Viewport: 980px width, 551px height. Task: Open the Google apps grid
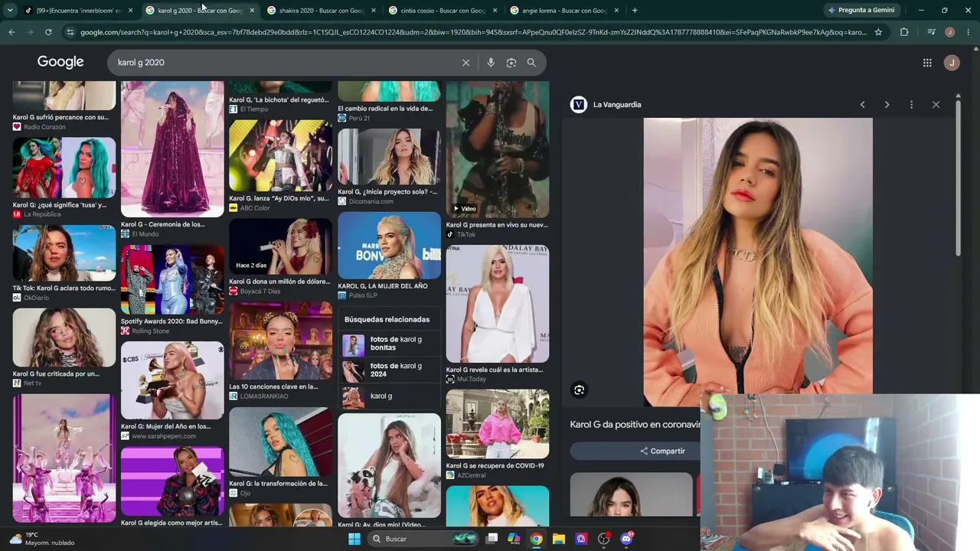tap(927, 63)
